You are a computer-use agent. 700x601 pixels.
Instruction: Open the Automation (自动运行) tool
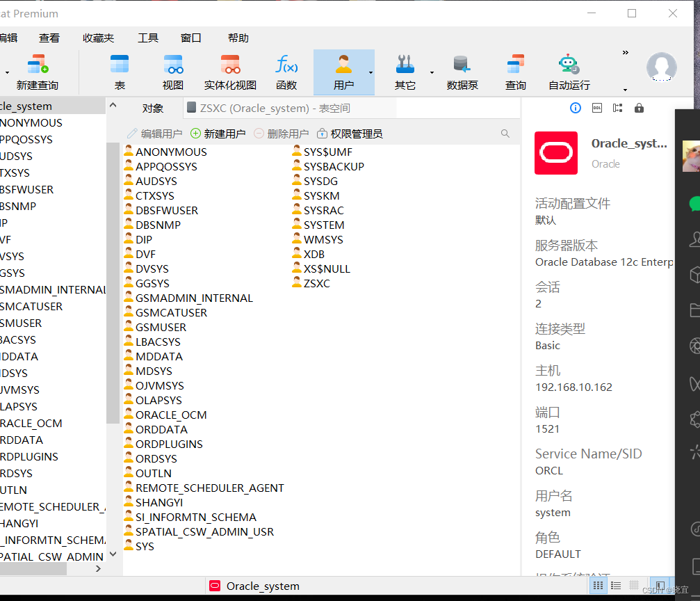coord(569,72)
